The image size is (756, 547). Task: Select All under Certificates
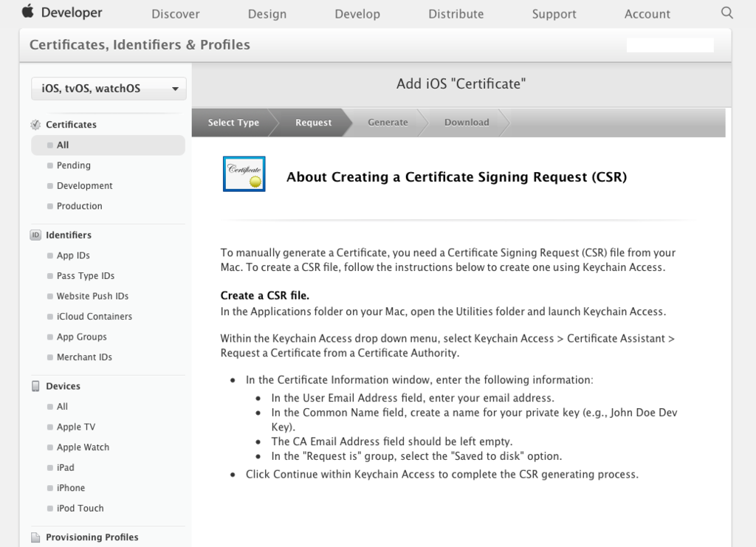(x=108, y=145)
